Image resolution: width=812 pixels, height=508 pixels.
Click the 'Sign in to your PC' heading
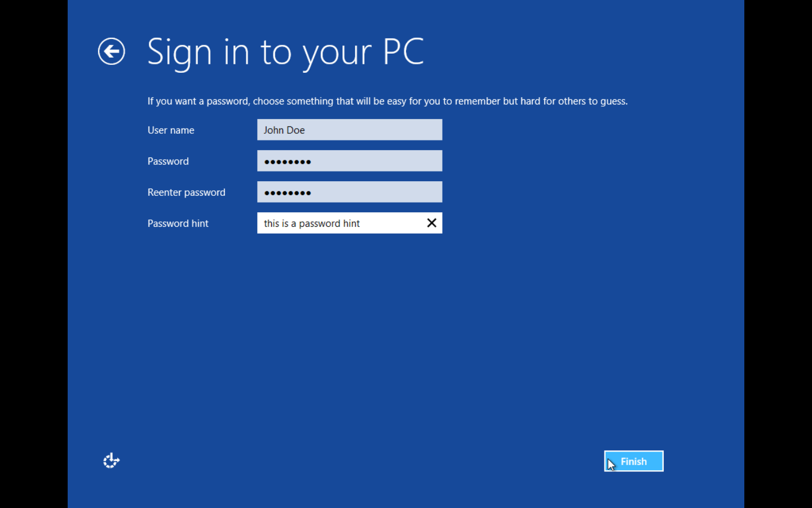(285, 52)
